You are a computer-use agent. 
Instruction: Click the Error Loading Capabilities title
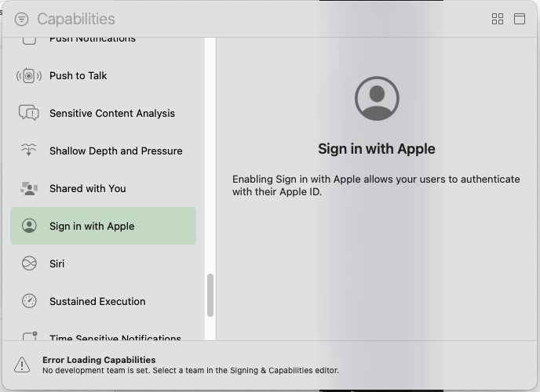[x=99, y=360]
